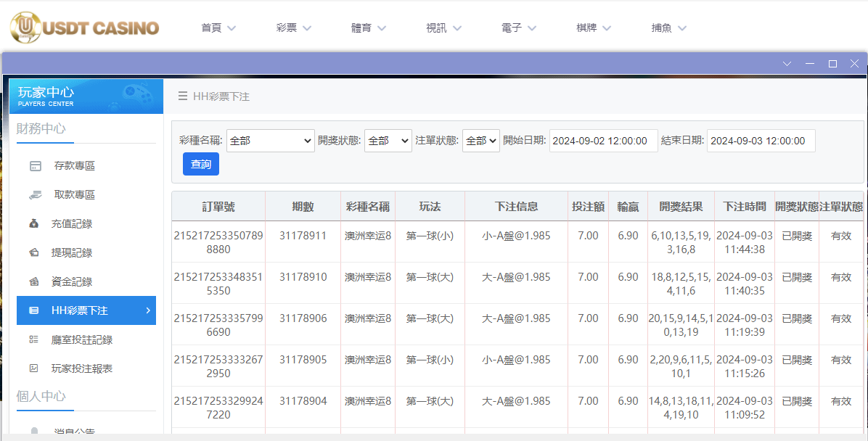Open the 體育 sports menu
The height and width of the screenshot is (441, 868).
[369, 28]
